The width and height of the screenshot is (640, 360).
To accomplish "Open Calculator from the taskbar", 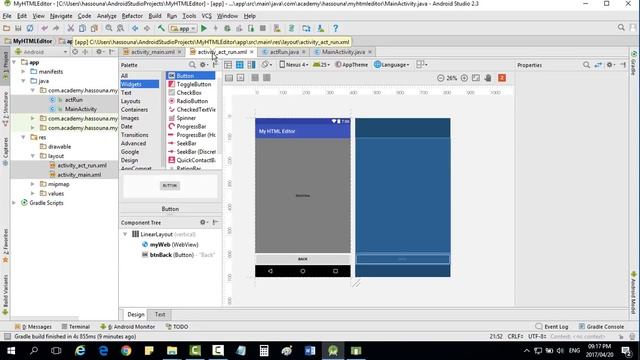I will tap(264, 351).
